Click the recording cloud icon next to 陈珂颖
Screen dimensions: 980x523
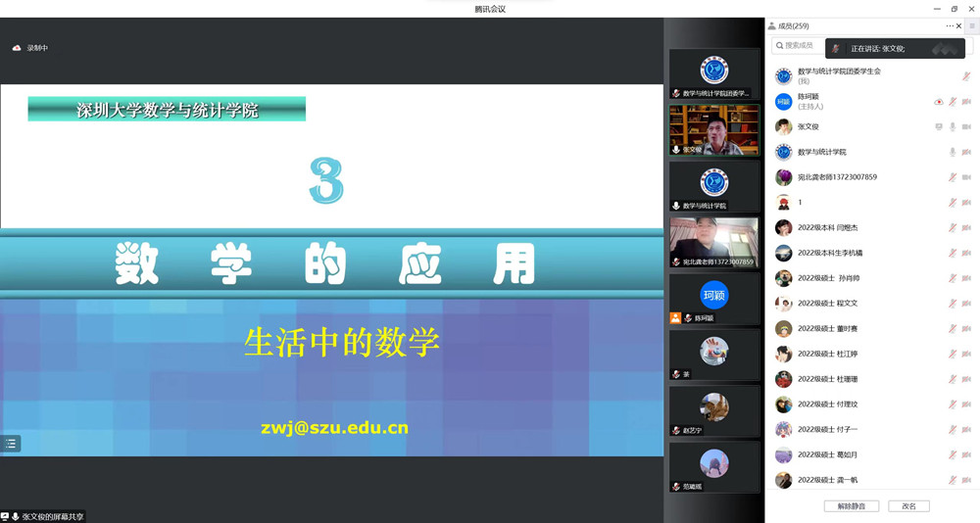pyautogui.click(x=939, y=101)
